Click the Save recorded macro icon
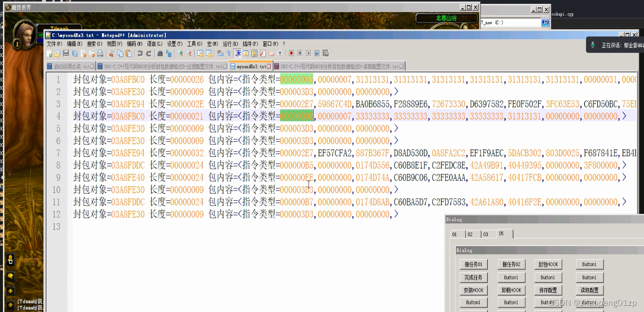644x312 pixels. 325,53
